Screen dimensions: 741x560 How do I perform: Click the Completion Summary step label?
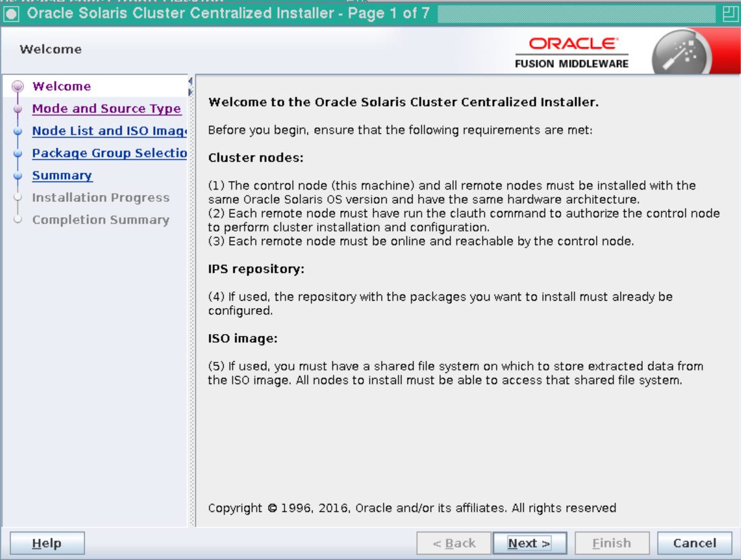(101, 220)
